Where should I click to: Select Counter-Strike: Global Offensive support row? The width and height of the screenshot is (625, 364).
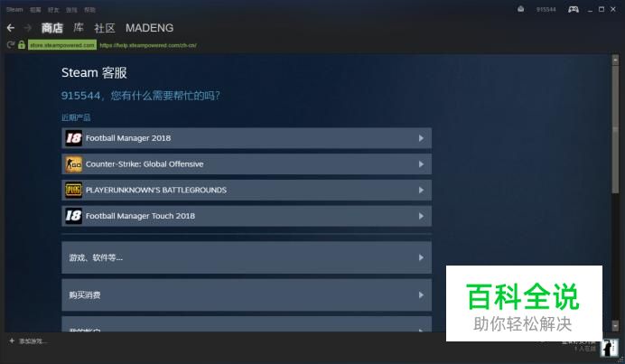[247, 163]
